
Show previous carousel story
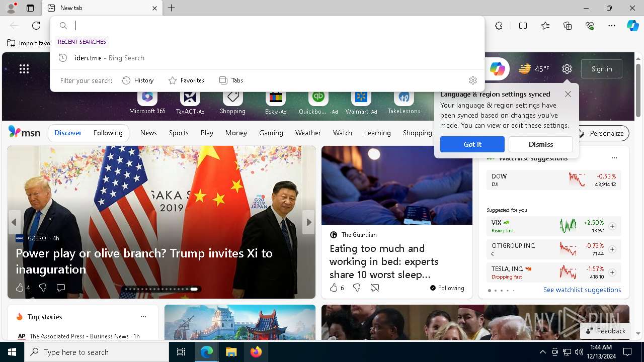point(14,222)
